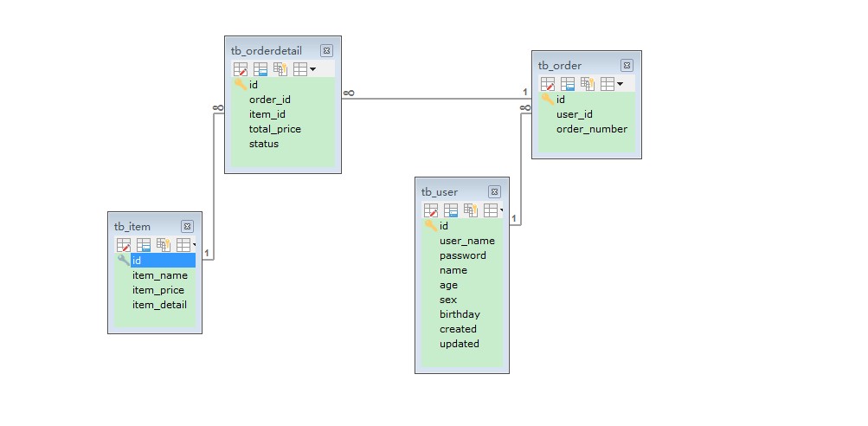Click the foreign keys icon in tb_user

coord(471,210)
